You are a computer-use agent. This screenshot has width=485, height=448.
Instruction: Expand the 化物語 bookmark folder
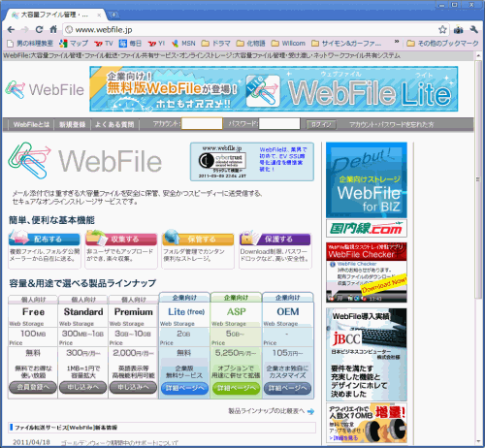click(x=250, y=44)
